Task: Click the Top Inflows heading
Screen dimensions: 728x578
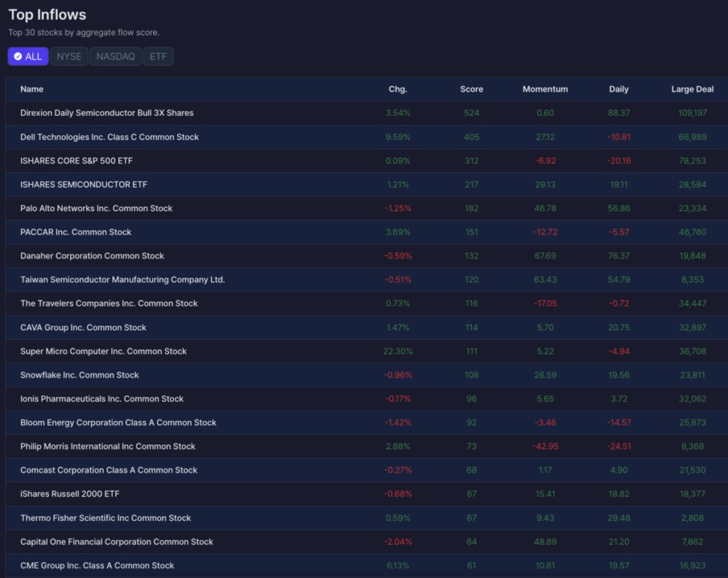Action: 48,15
